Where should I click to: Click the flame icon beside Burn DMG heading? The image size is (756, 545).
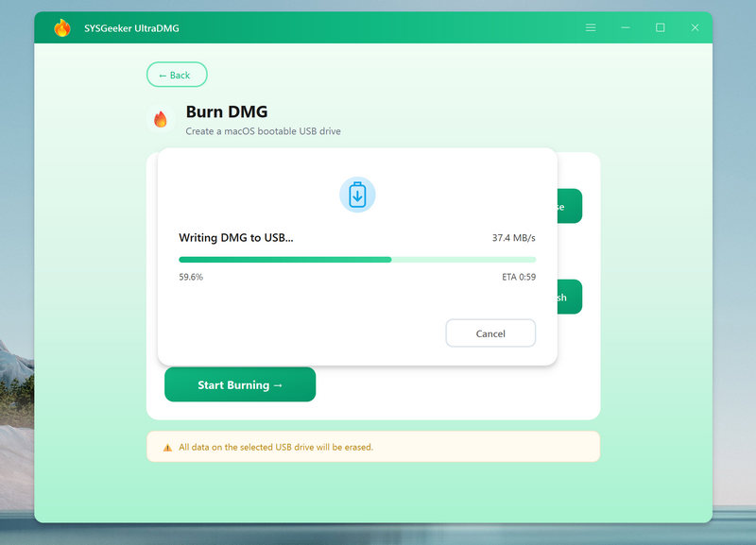(161, 119)
